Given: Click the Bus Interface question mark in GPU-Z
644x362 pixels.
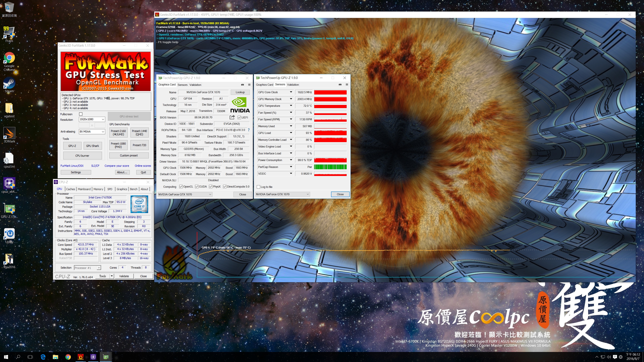Looking at the screenshot, I should click(249, 130).
